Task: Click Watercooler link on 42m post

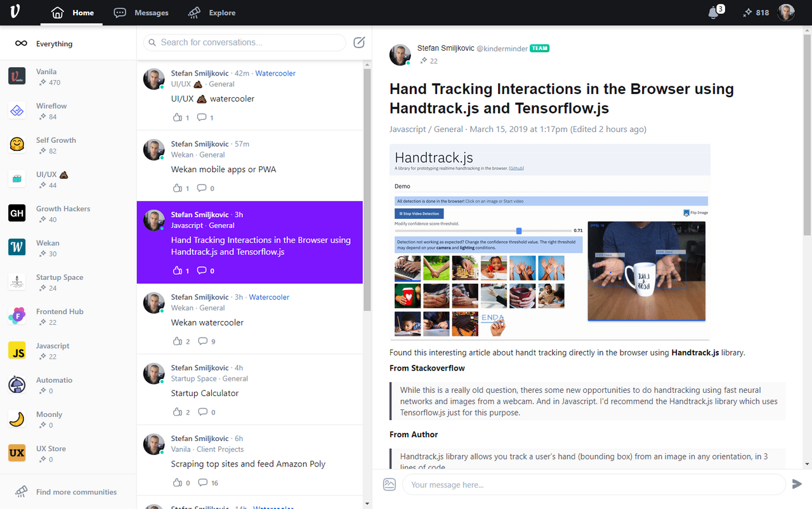Action: pyautogui.click(x=275, y=74)
